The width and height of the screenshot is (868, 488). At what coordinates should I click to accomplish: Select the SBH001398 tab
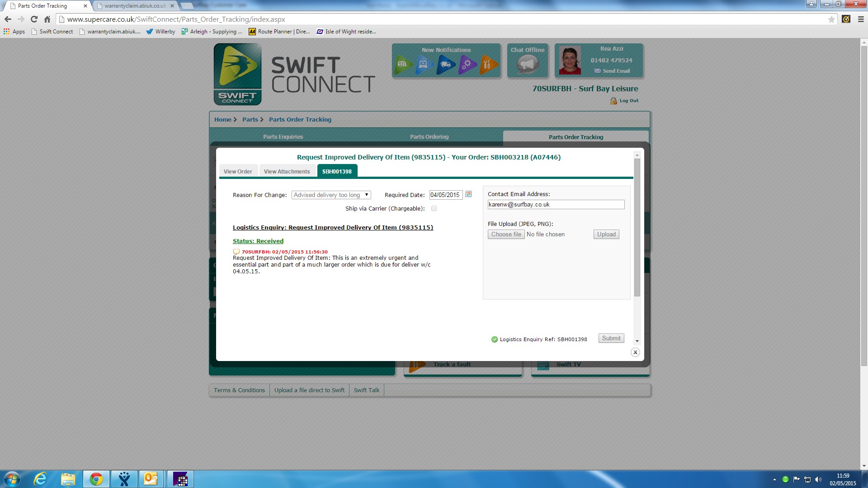(x=337, y=172)
